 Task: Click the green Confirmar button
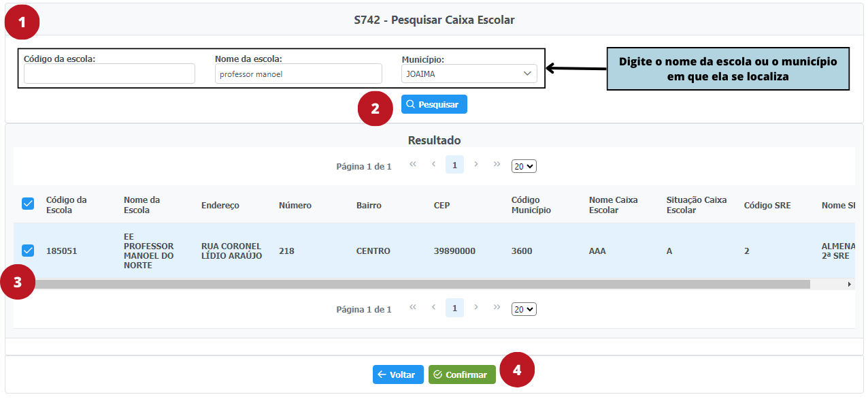coord(462,374)
